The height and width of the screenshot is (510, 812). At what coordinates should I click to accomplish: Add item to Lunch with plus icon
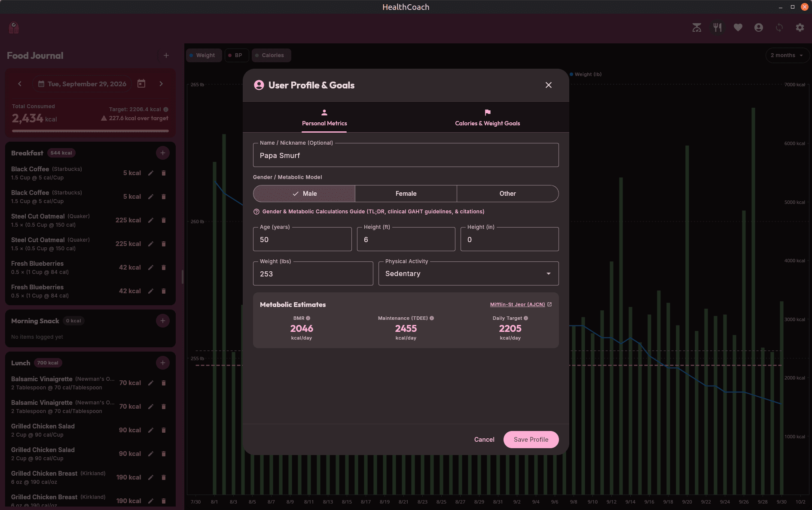[163, 363]
